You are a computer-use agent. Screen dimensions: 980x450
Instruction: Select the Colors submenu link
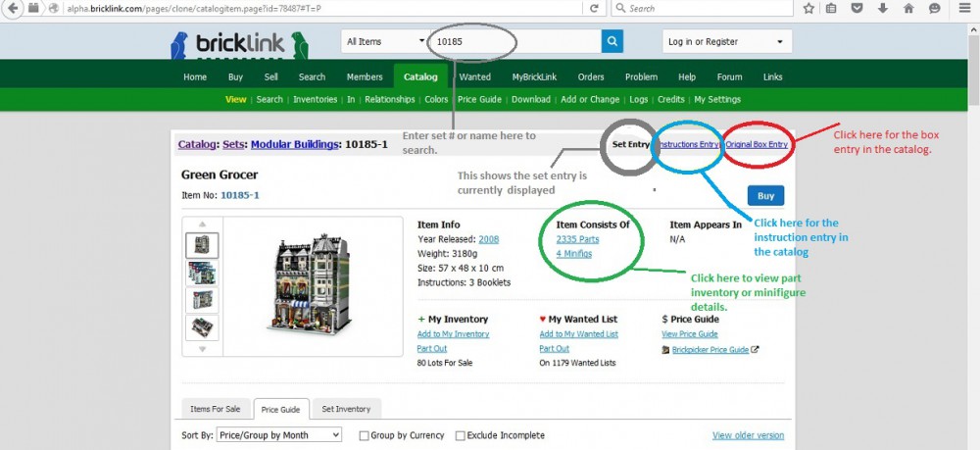(x=436, y=99)
